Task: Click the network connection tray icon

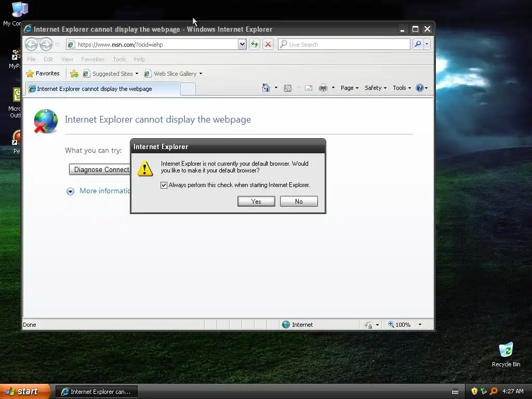Action: [x=484, y=391]
